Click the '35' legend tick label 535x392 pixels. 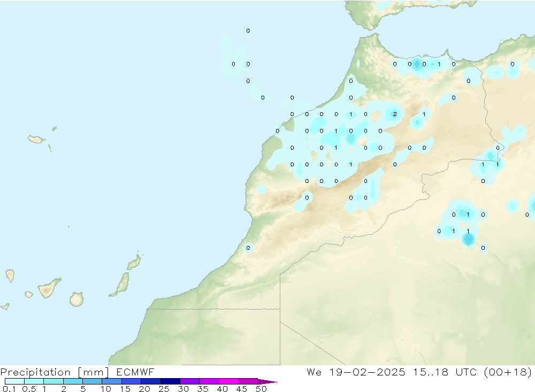pos(203,389)
